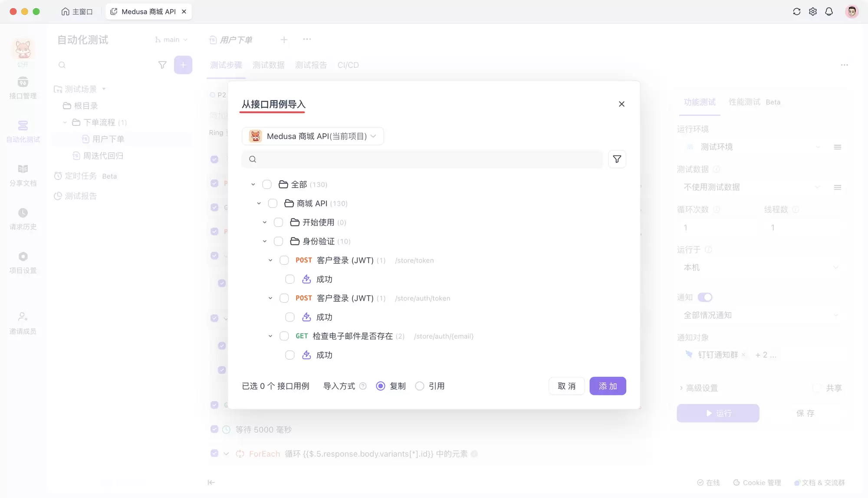Click 添加 button
The height and width of the screenshot is (498, 868).
pos(608,386)
